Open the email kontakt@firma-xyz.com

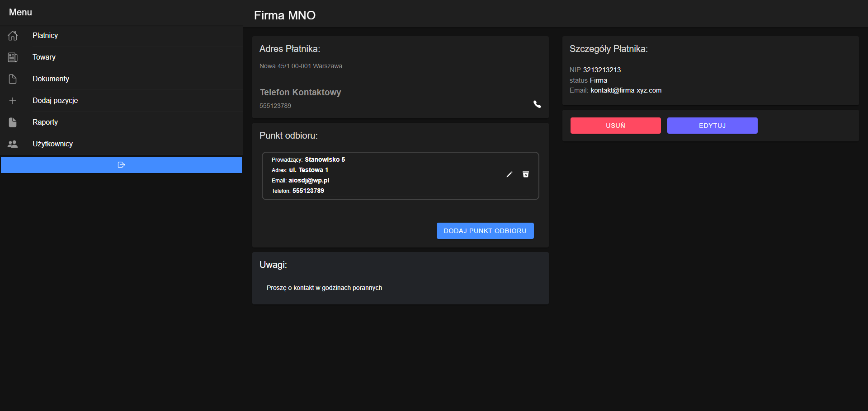click(626, 90)
